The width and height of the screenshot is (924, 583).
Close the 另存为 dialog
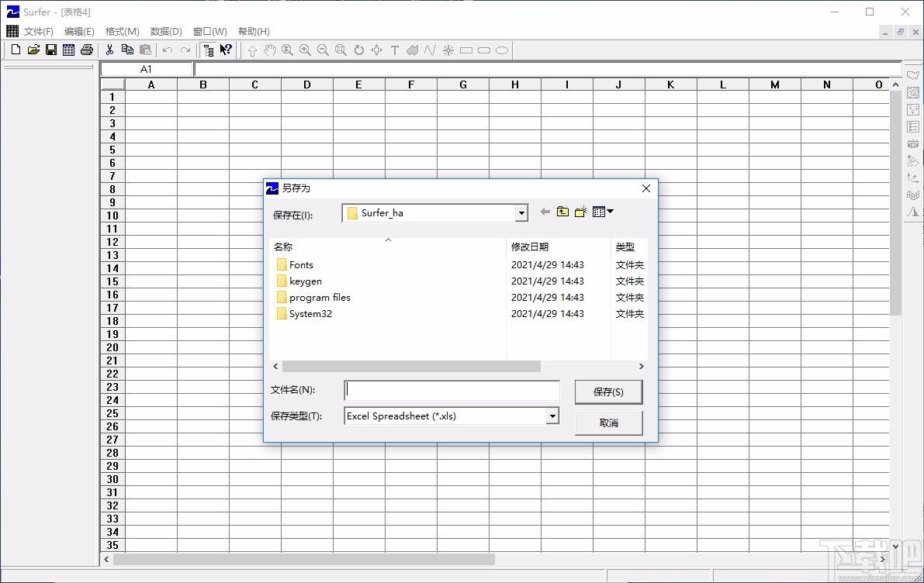pyautogui.click(x=645, y=188)
